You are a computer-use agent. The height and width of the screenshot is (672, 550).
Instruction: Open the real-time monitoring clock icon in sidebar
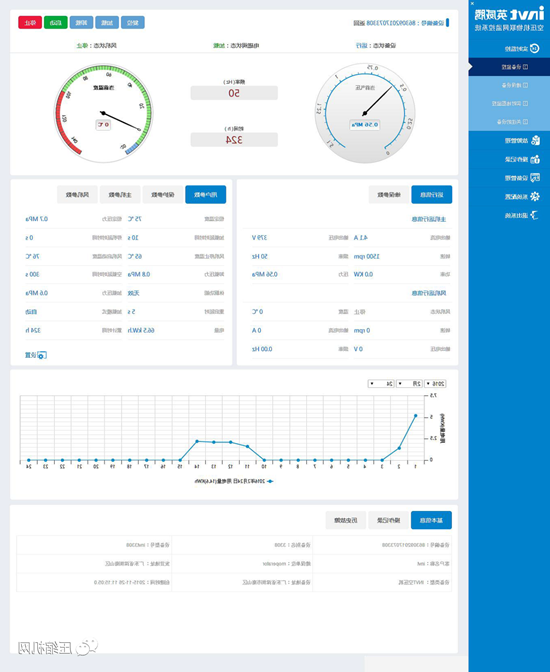(535, 48)
